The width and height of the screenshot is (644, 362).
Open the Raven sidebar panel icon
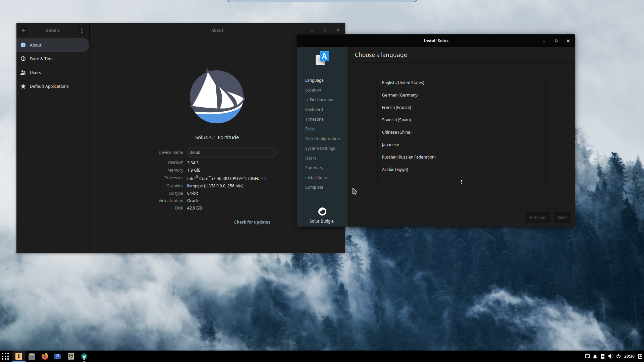tap(640, 356)
